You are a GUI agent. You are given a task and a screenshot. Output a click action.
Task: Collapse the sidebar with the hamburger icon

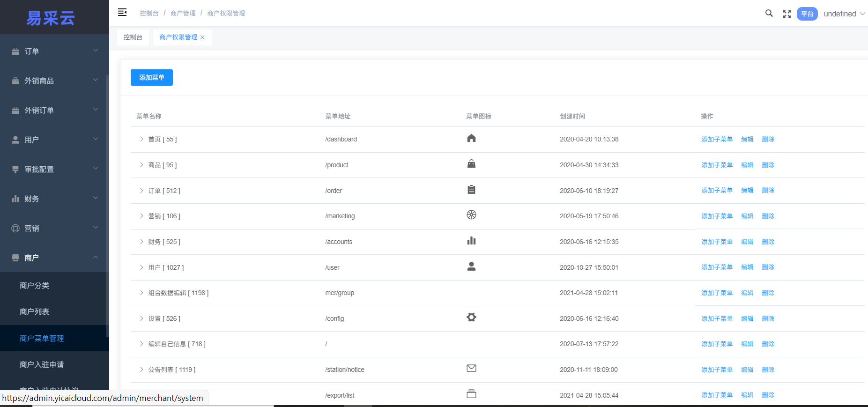[x=122, y=13]
